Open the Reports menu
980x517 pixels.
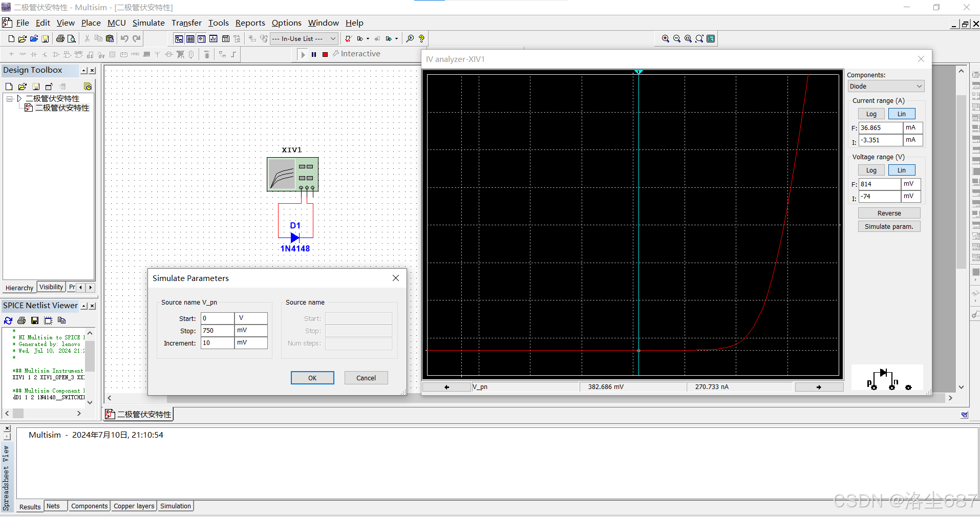click(250, 23)
